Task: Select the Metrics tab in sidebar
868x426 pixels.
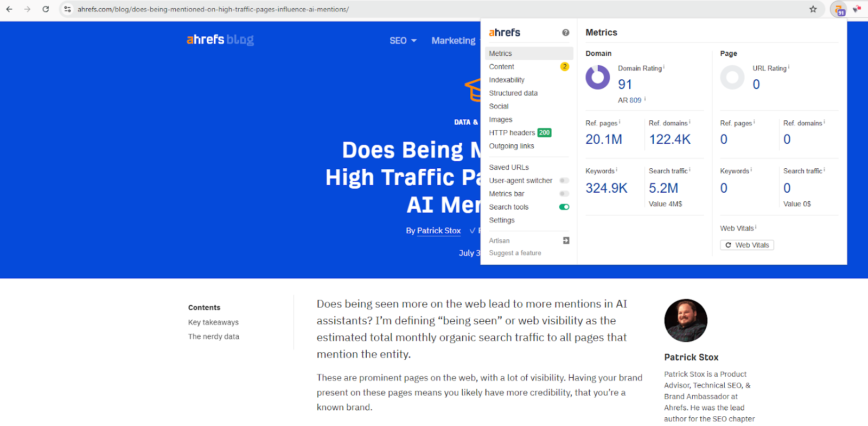Action: (x=529, y=53)
